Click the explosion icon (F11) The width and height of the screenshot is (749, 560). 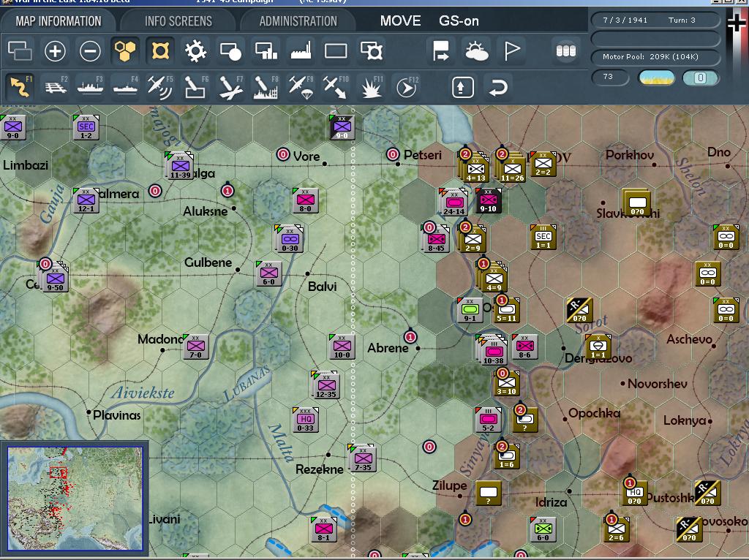click(371, 87)
